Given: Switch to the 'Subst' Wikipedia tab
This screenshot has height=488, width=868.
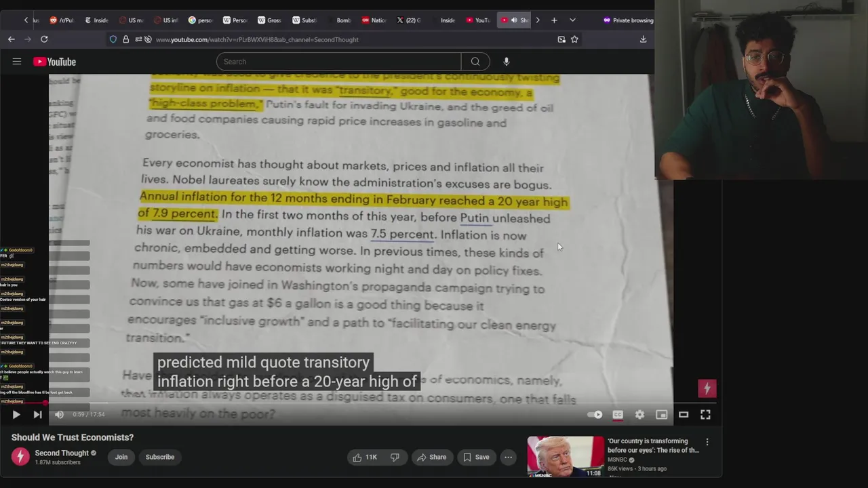Looking at the screenshot, I should pos(304,20).
